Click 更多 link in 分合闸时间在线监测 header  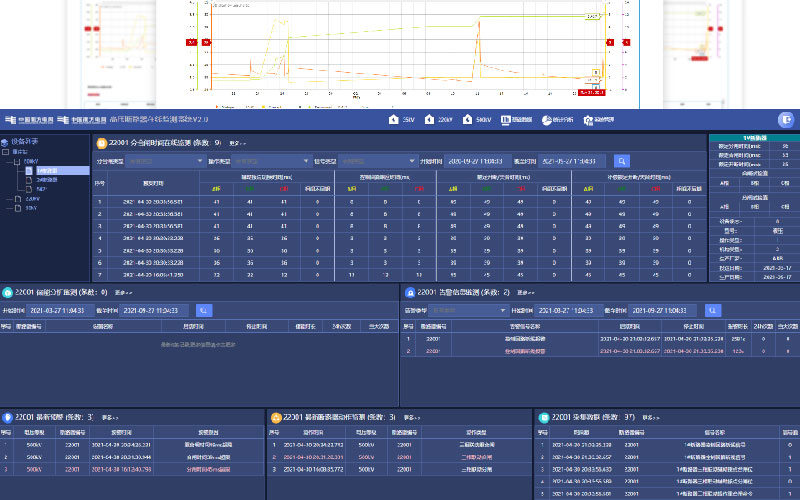coord(237,143)
